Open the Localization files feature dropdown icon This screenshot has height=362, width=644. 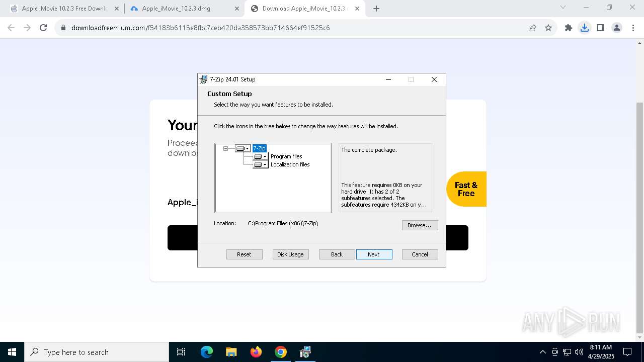[x=261, y=164]
